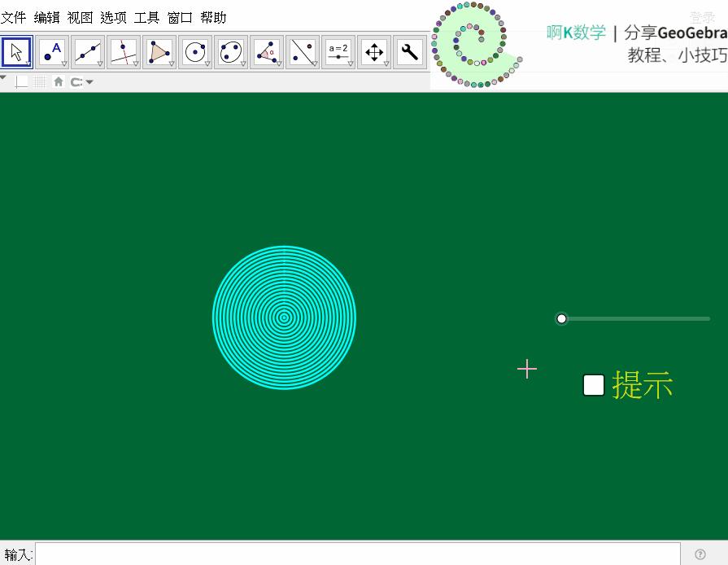
Task: Check the 提示 checkbox
Action: click(x=594, y=385)
